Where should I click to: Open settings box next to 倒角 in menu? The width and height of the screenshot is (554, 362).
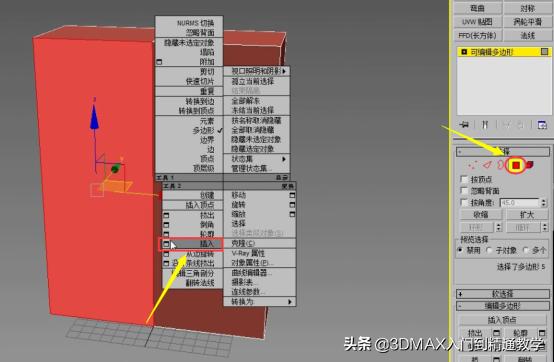tap(166, 225)
